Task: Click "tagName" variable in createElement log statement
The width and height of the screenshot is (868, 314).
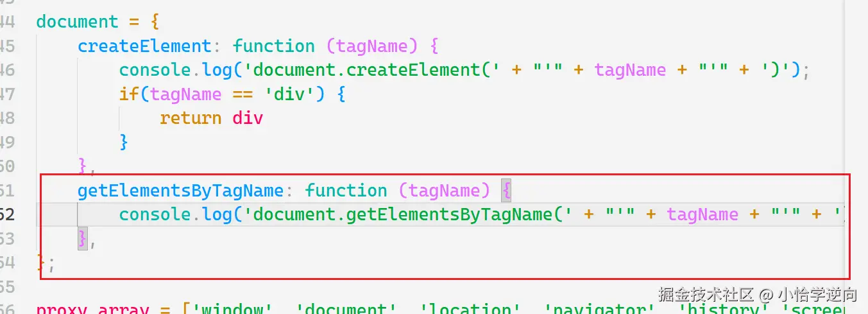Action: (x=630, y=70)
